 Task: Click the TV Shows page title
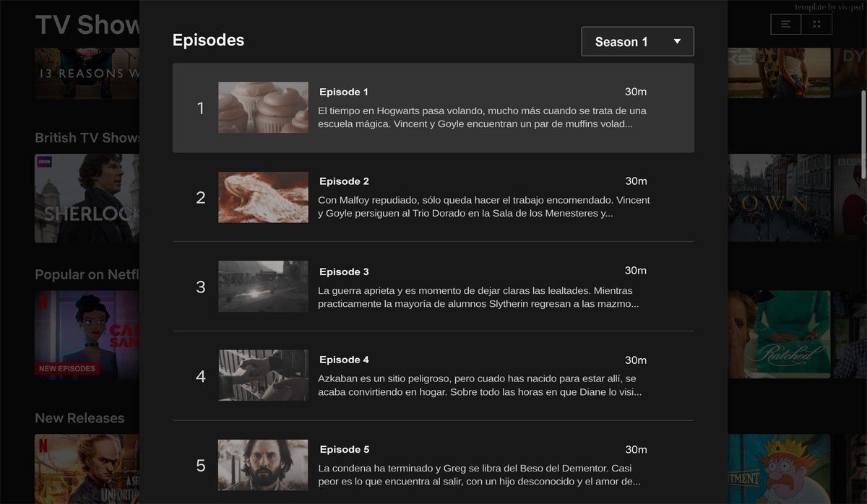click(87, 25)
